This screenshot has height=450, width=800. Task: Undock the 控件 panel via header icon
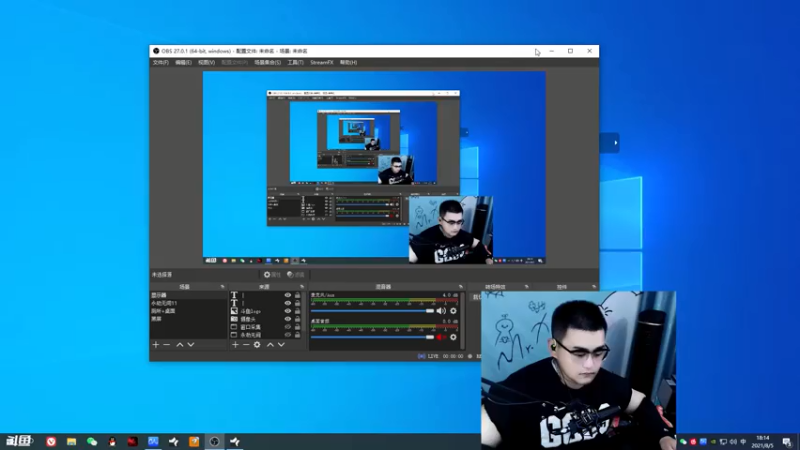[593, 287]
